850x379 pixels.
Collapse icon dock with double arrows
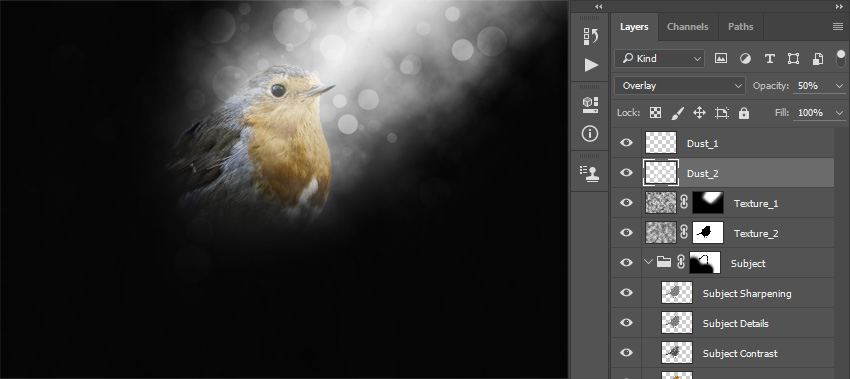coord(598,7)
